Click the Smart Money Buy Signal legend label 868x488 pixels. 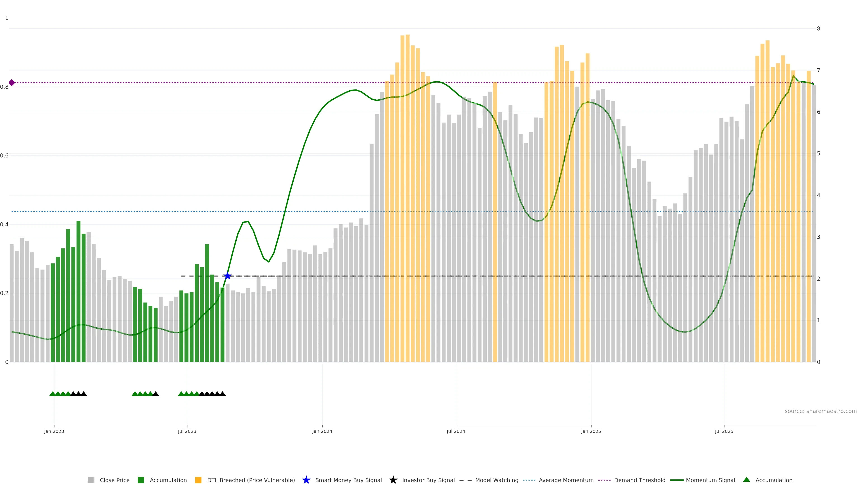(348, 480)
